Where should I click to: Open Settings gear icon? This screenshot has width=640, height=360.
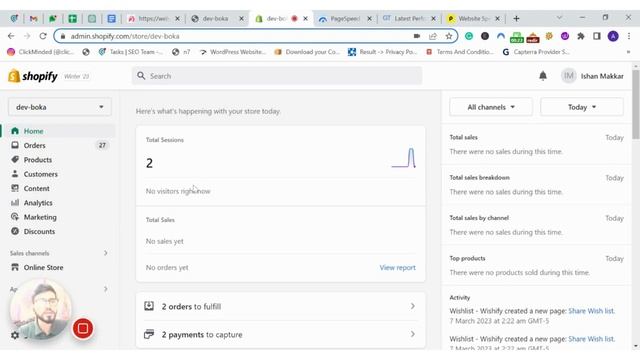point(15,335)
